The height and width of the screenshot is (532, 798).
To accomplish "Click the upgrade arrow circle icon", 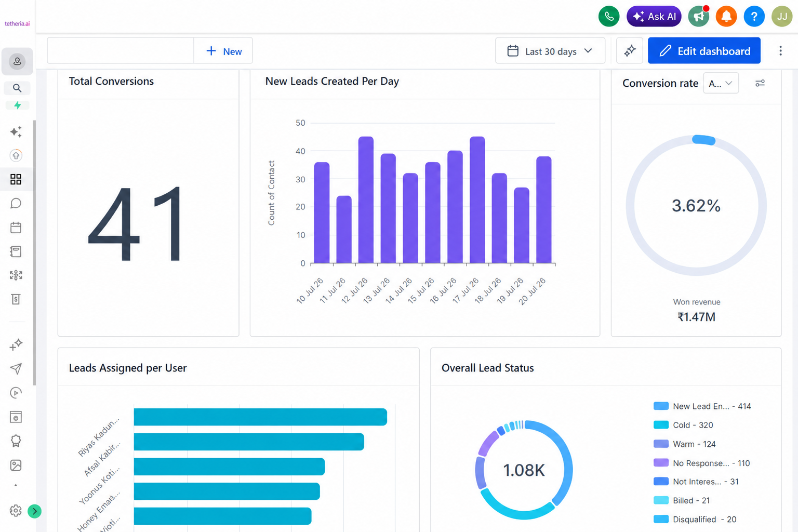I will tap(16, 155).
